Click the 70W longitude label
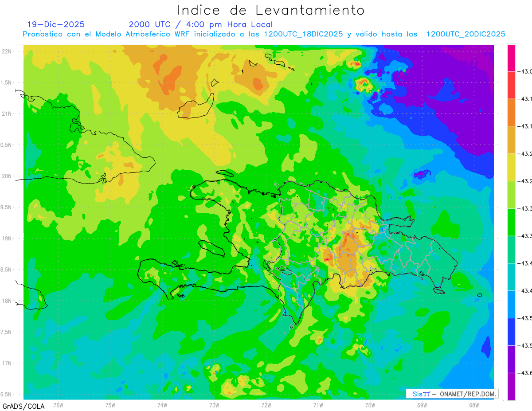This screenshot has width=532, height=411. pyautogui.click(x=370, y=405)
